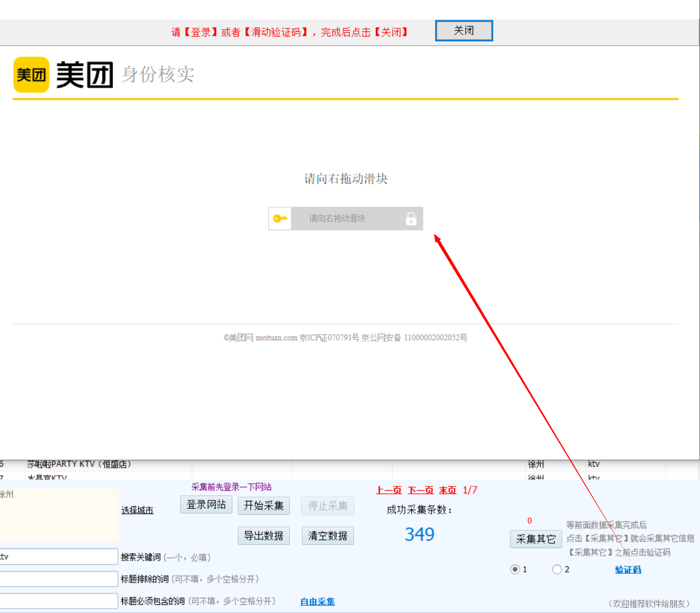This screenshot has width=700, height=613.
Task: Click the 搜索关键词 input field
Action: [x=58, y=556]
